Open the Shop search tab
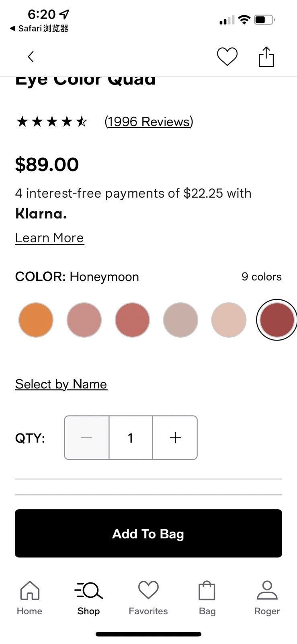Viewport: 297px width, 644px height. [88, 598]
